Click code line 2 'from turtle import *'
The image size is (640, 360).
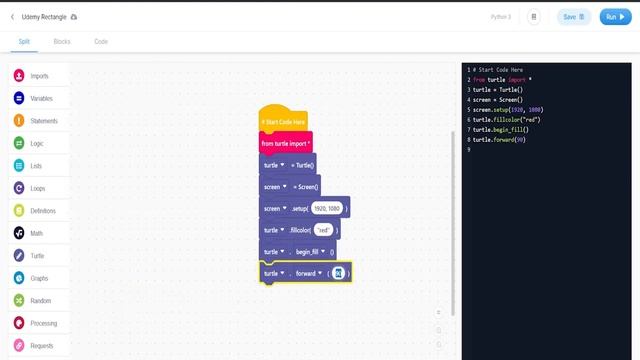502,80
